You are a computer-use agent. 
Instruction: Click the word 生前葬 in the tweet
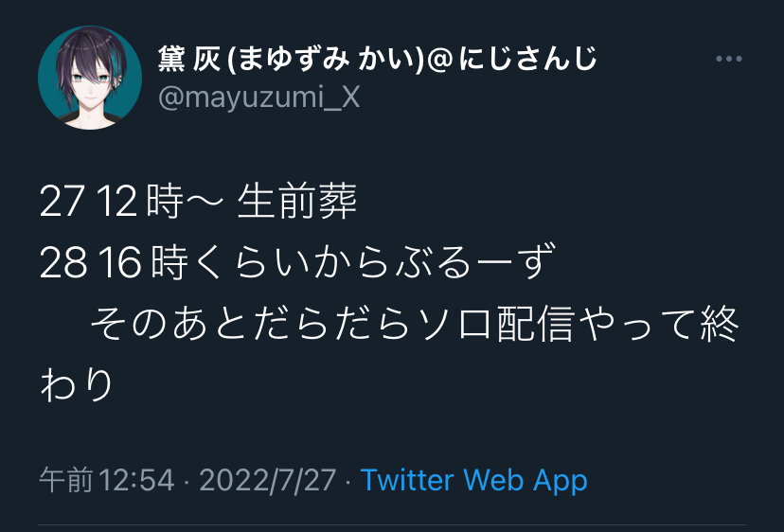(x=297, y=202)
